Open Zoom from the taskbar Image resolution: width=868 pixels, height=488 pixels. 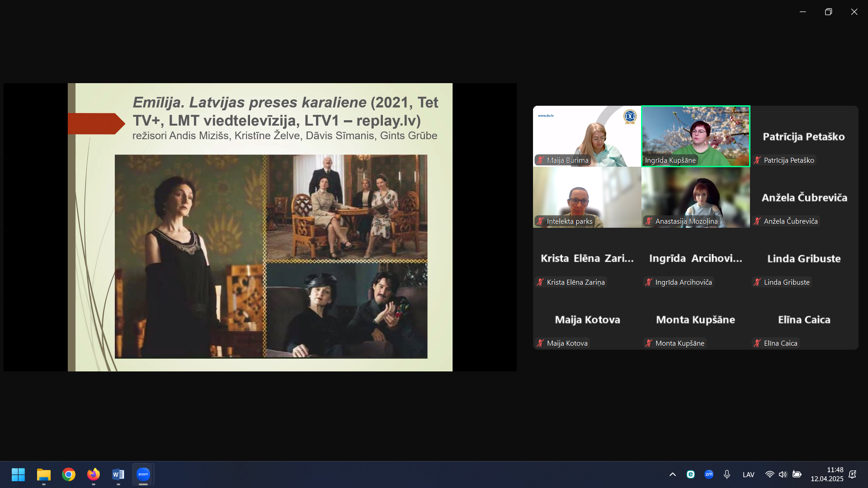[143, 474]
